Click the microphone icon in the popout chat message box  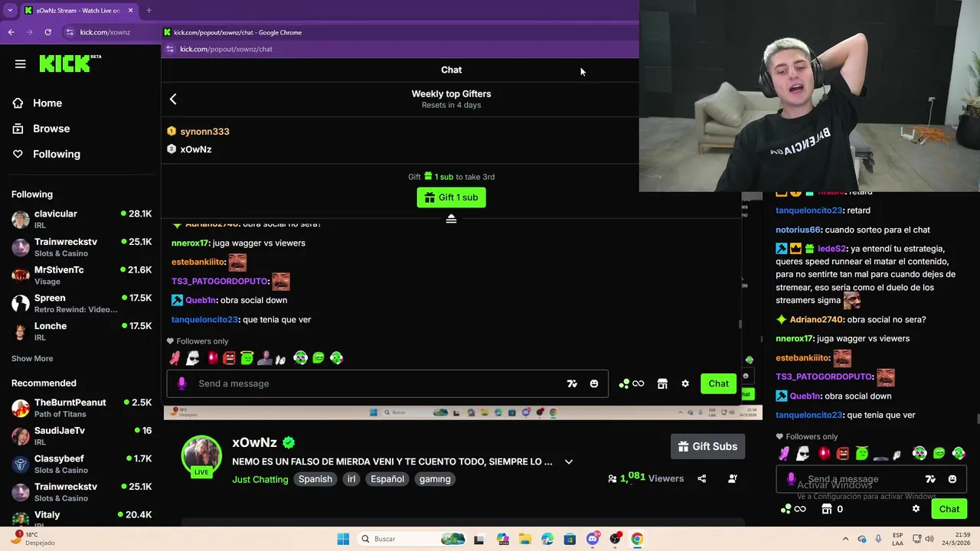[x=182, y=383]
